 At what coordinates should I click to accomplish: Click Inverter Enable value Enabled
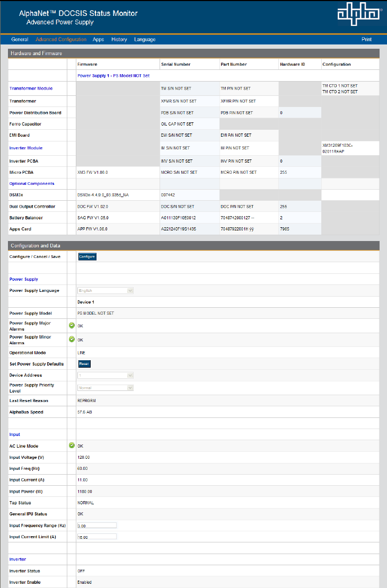84,582
